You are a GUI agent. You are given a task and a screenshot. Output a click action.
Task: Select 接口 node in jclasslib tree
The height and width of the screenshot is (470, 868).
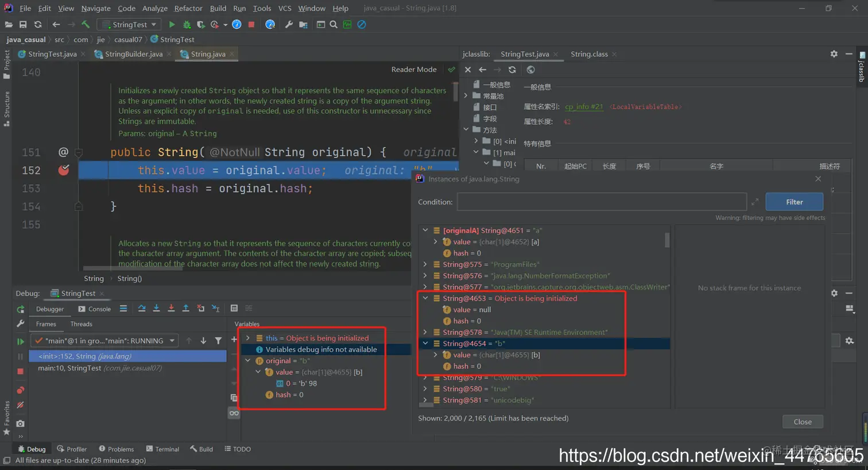point(490,107)
